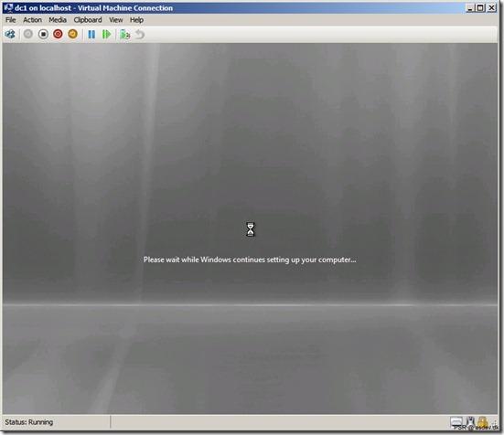Click the Revert toolbar icon

coord(140,34)
